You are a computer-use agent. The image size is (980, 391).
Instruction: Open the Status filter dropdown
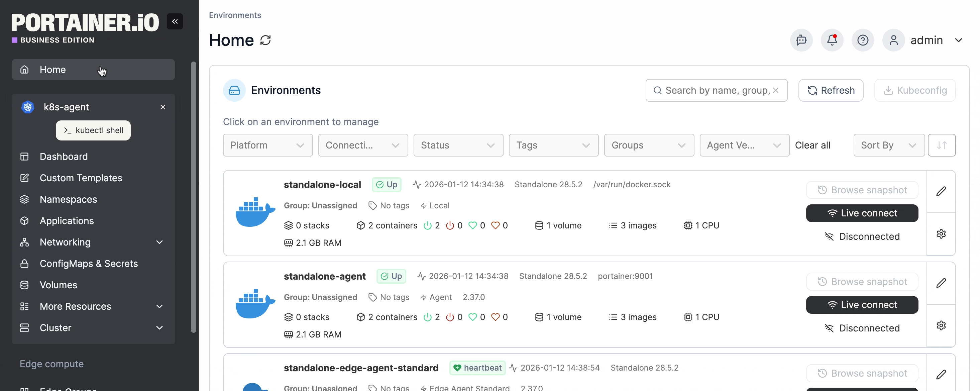458,145
